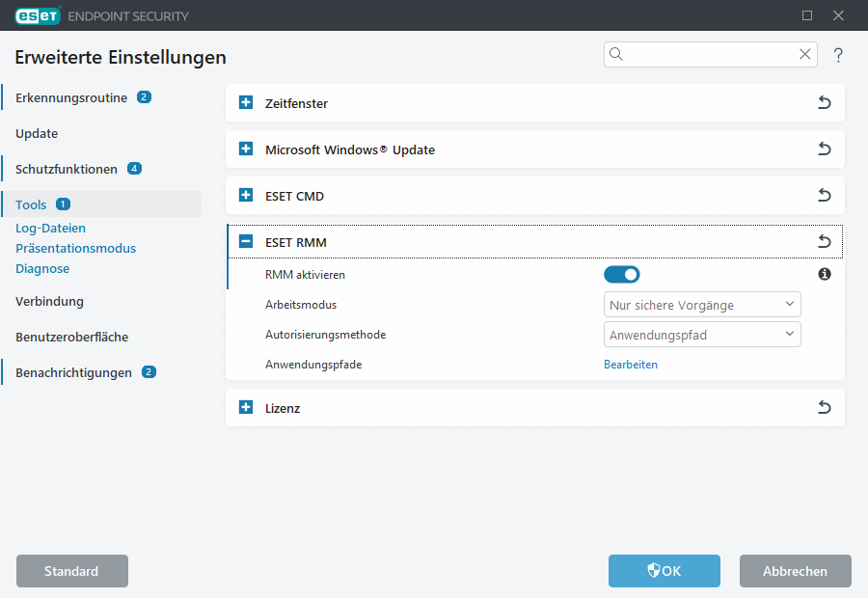868x598 pixels.
Task: Click the ESET logo in the title bar
Action: coord(37,15)
